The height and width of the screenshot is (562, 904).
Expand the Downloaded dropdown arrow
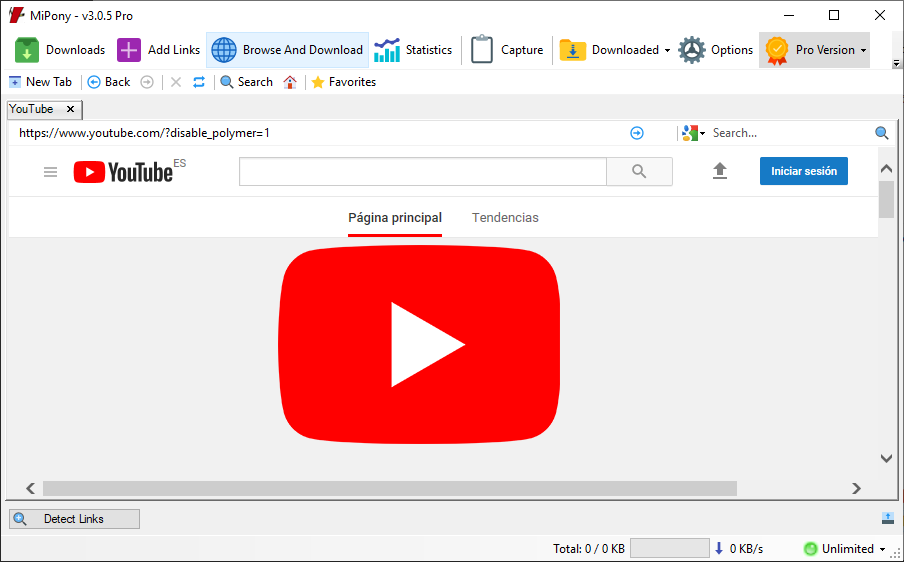[667, 51]
